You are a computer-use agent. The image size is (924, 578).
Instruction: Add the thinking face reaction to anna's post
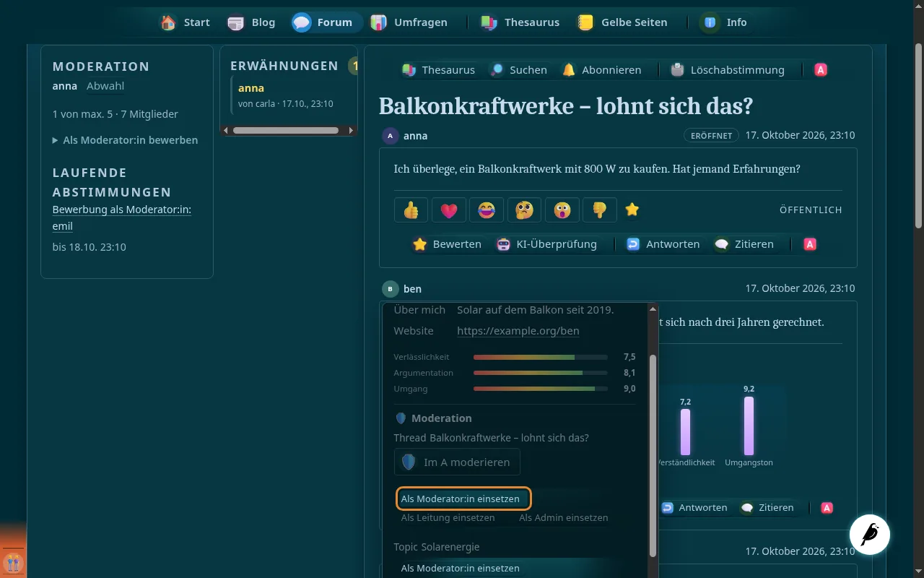coord(524,210)
